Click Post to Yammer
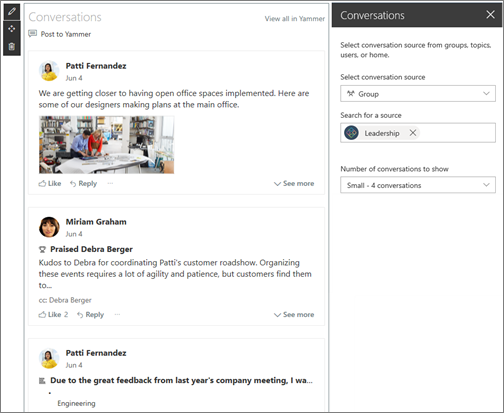 66,34
